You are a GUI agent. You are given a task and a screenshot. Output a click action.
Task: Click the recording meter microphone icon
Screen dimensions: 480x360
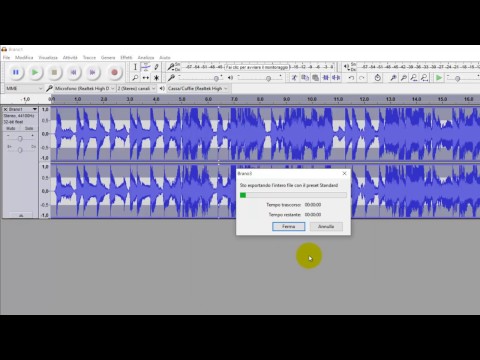[171, 67]
